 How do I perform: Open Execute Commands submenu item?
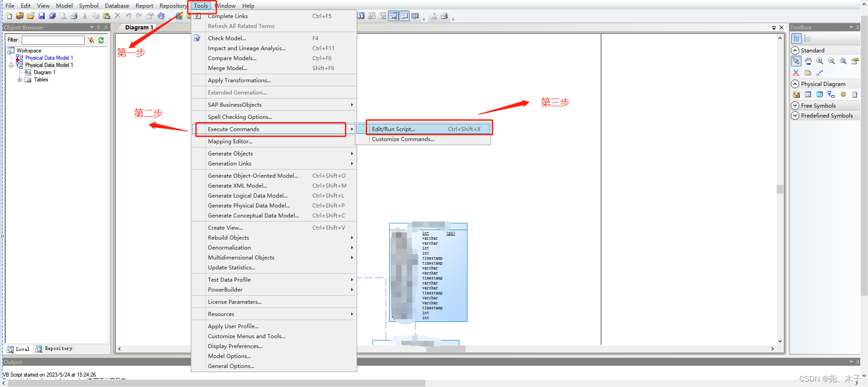pos(274,129)
